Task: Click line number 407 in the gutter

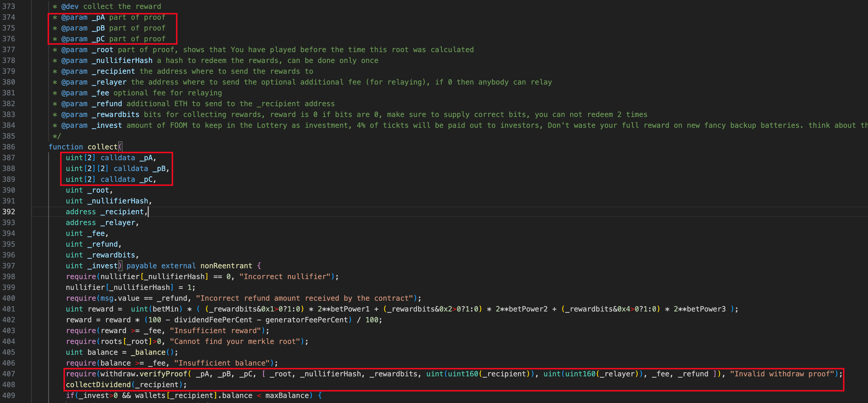Action: 8,374
